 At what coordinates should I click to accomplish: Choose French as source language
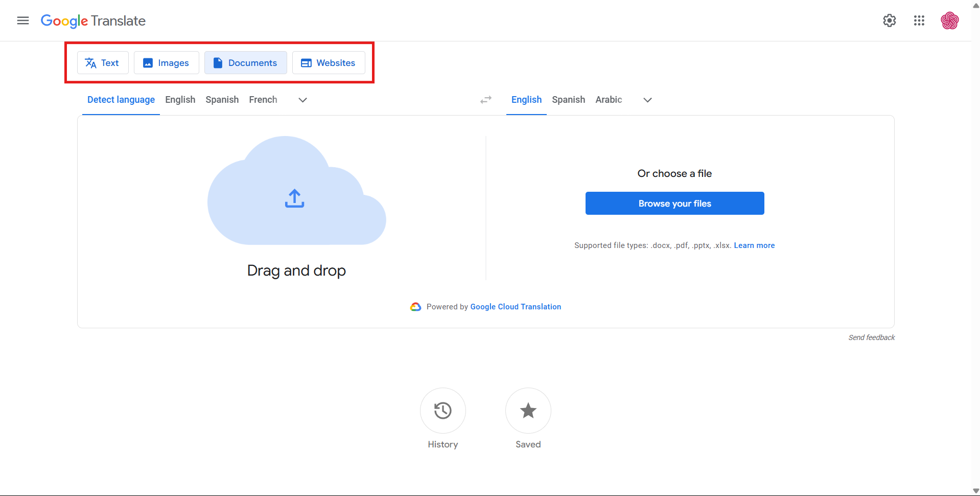point(263,100)
